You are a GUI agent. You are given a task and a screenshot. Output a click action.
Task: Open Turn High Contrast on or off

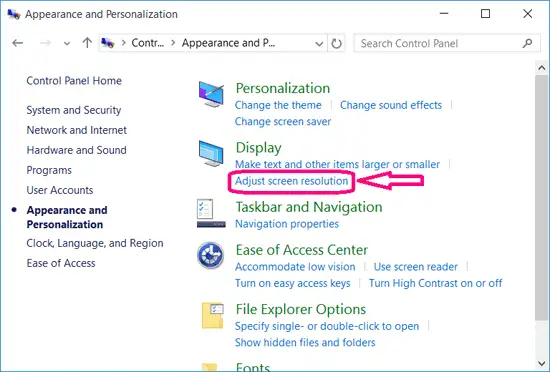[435, 283]
